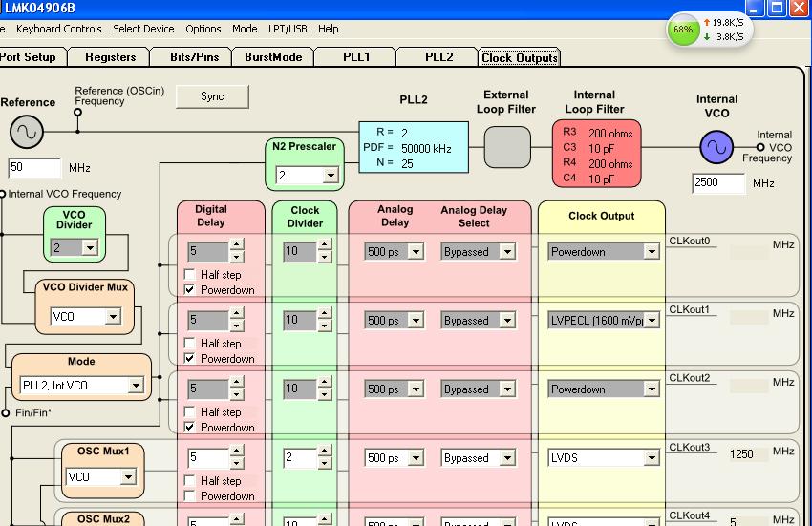The width and height of the screenshot is (812, 526).
Task: Open the Mode dropdown showing PLL2, Int VCO
Action: point(136,385)
